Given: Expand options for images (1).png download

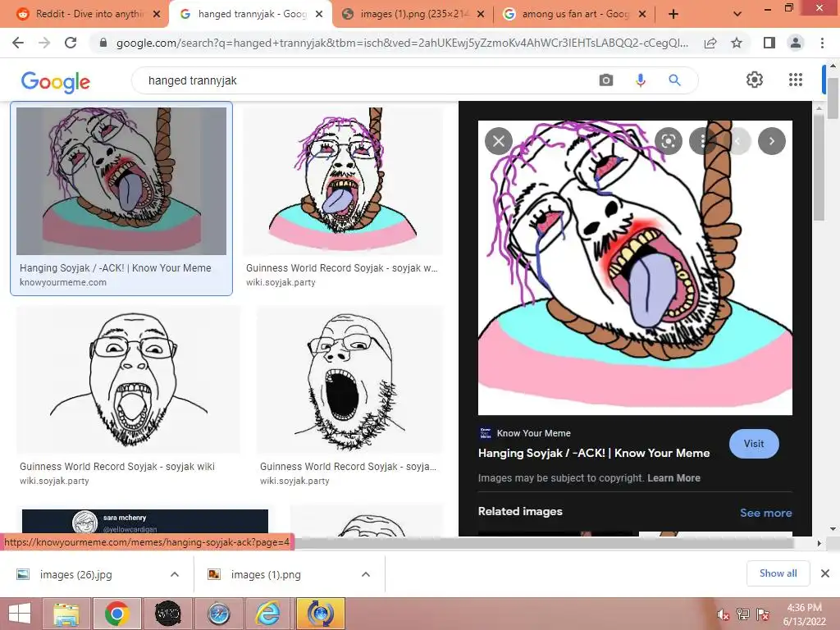Looking at the screenshot, I should click(365, 574).
